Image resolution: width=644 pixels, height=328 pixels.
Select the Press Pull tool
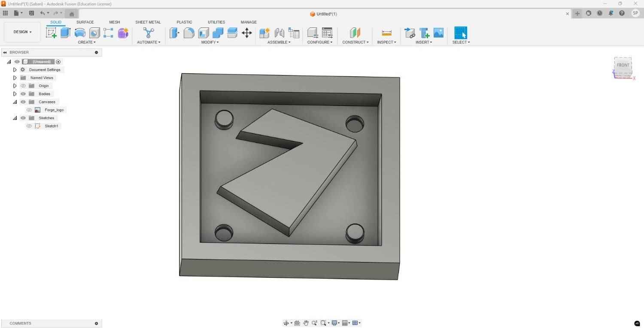(174, 33)
